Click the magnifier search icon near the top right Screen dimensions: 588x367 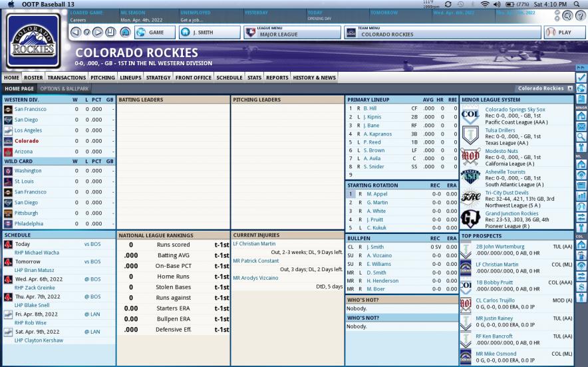567,15
